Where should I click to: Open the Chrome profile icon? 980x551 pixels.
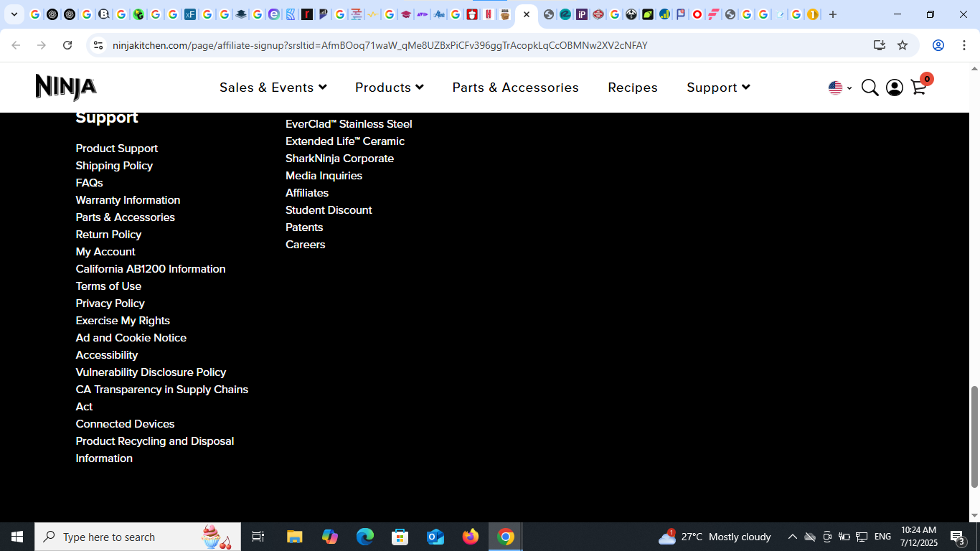click(938, 45)
